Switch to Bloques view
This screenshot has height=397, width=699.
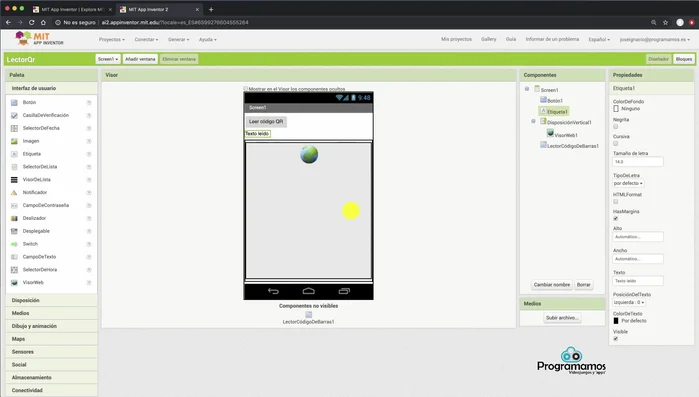(x=683, y=59)
